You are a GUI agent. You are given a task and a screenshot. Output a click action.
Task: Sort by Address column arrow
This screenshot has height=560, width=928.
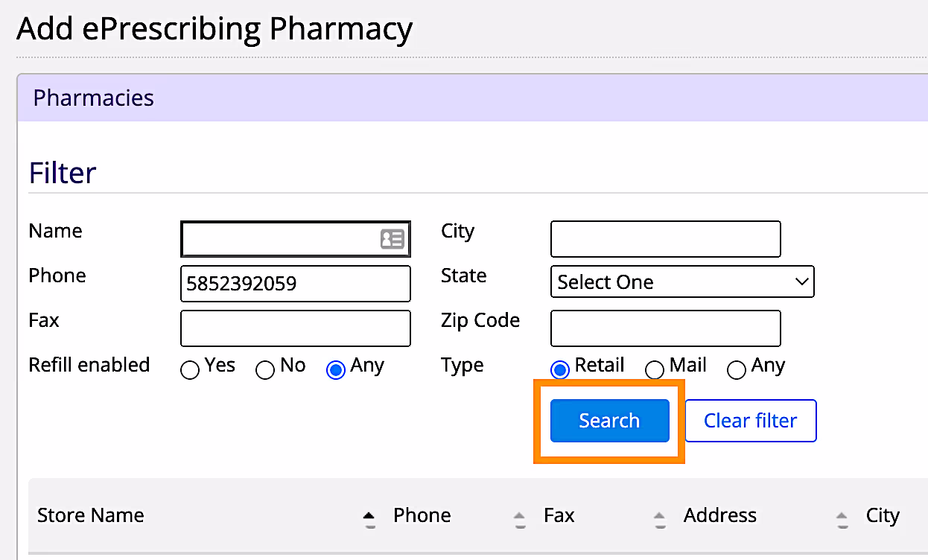(x=842, y=519)
